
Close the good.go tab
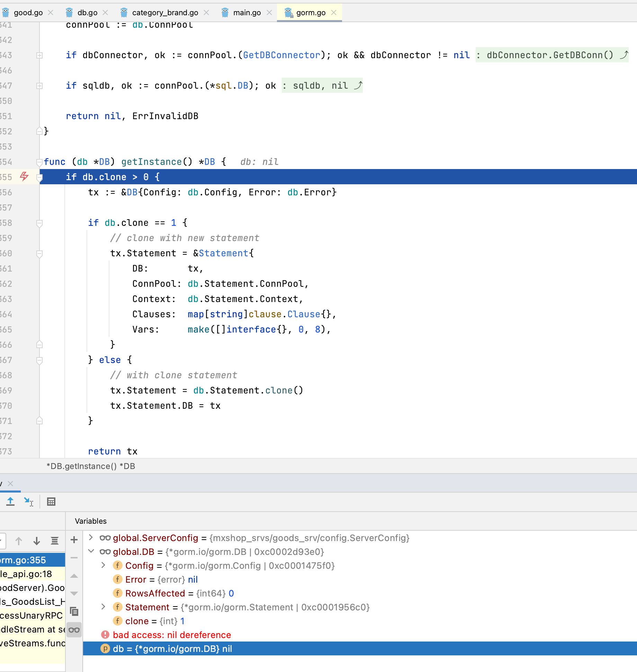51,12
